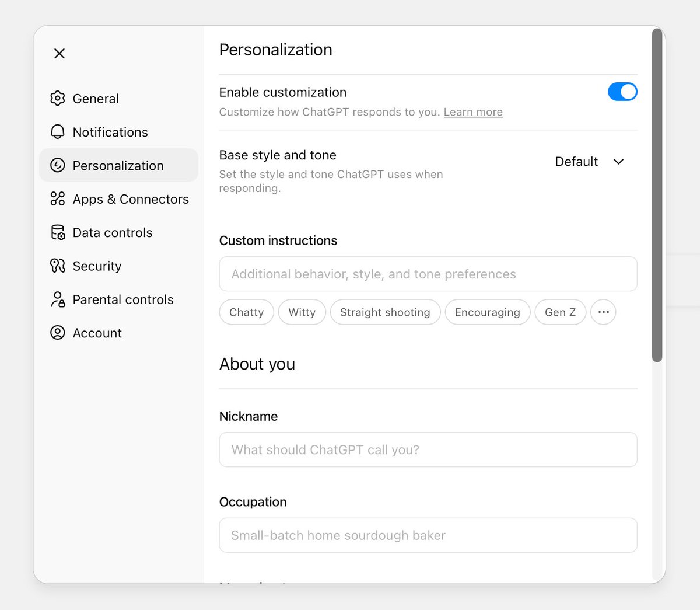Click the Occupation field label
This screenshot has height=610, width=700.
click(253, 502)
